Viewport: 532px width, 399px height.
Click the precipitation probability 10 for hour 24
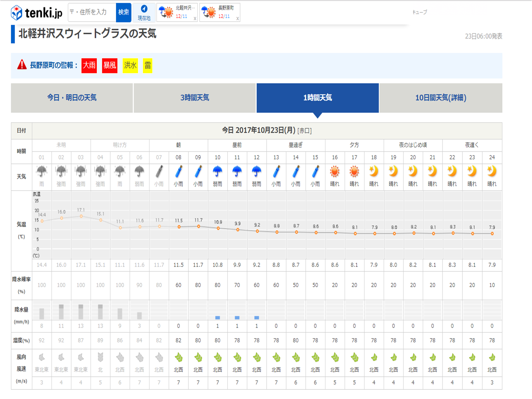click(492, 285)
